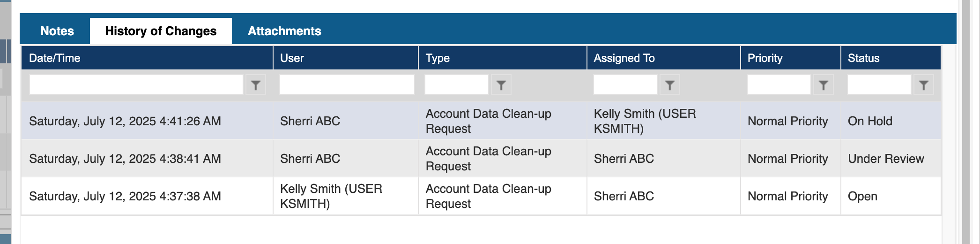Click the Assigned To column header
Screen dimensions: 980x244
coord(624,58)
